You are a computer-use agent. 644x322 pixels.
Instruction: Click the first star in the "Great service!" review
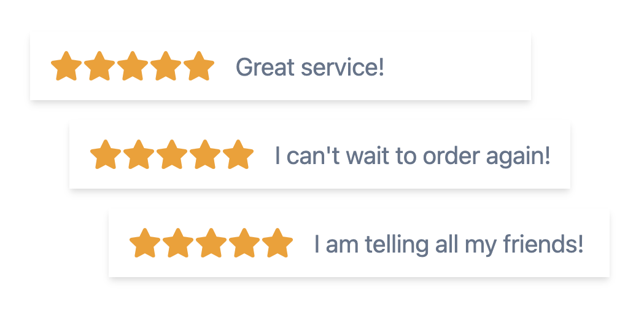(x=66, y=66)
